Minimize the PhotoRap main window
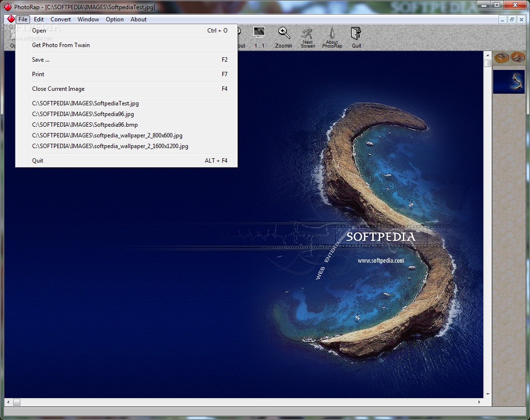Screen dimensions: 530x420 click(x=484, y=5)
